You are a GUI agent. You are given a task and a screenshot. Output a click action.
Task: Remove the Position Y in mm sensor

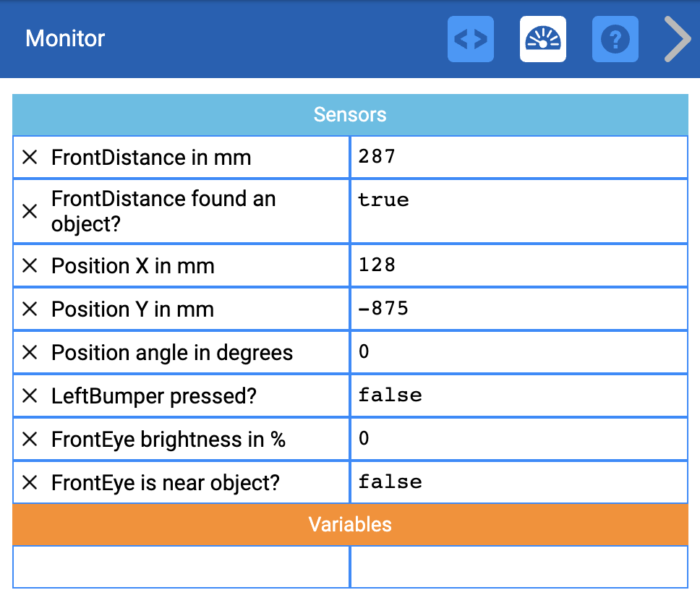coord(30,309)
